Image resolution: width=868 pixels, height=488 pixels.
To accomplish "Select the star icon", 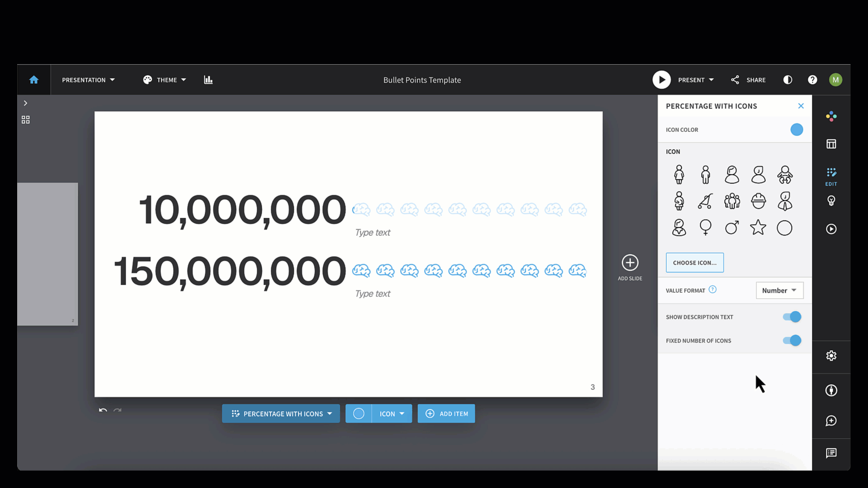I will [x=758, y=227].
